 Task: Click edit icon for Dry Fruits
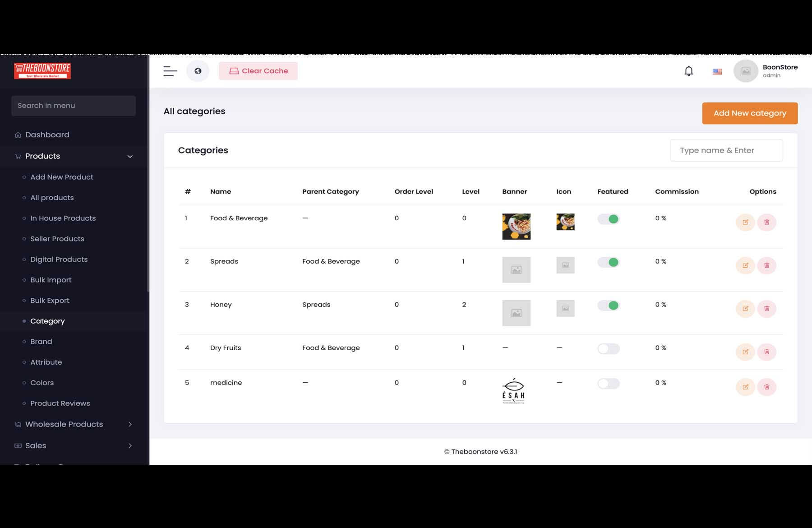click(745, 352)
